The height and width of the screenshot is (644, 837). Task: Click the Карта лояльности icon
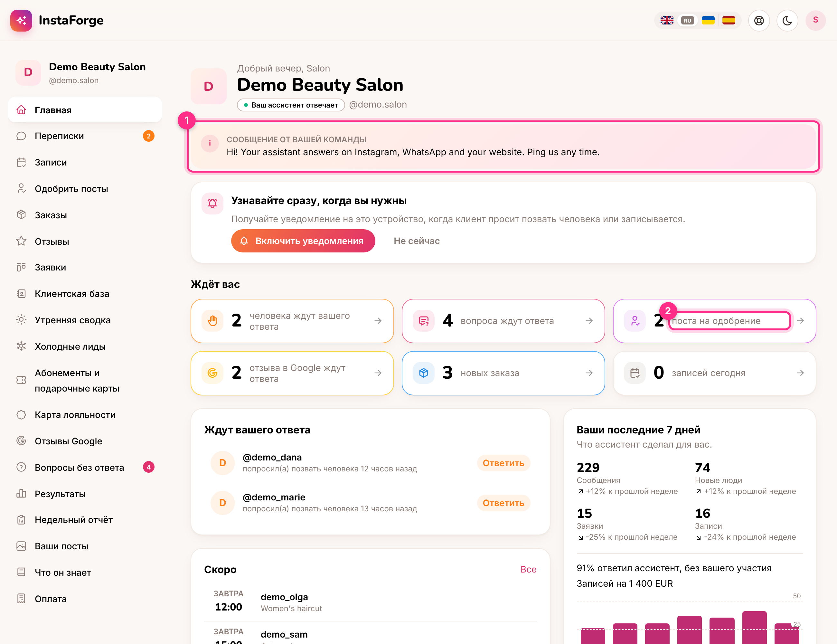click(x=22, y=415)
